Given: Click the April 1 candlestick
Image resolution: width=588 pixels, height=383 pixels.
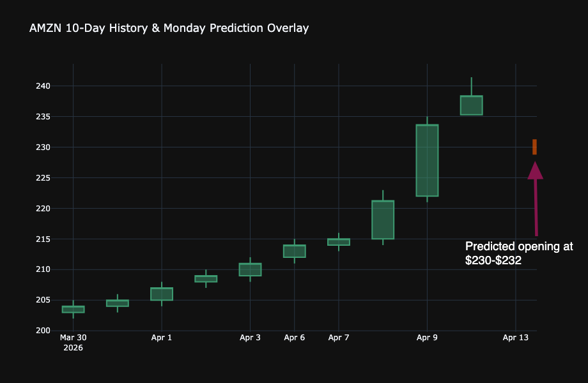Looking at the screenshot, I should [x=162, y=294].
